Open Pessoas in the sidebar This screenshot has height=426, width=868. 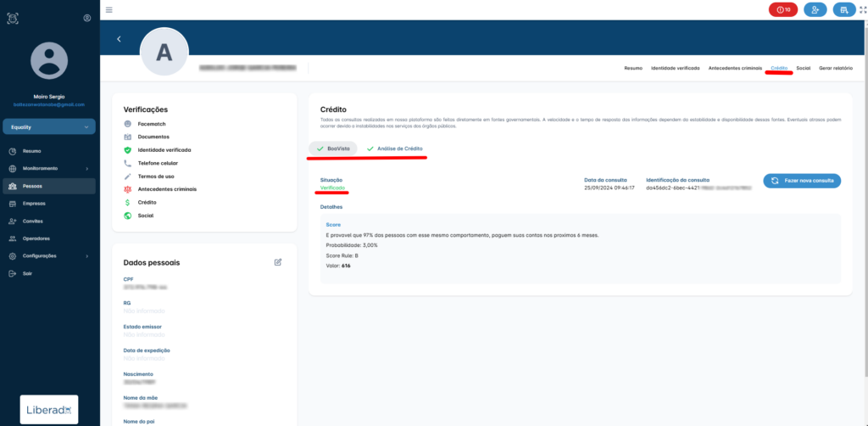click(x=49, y=186)
